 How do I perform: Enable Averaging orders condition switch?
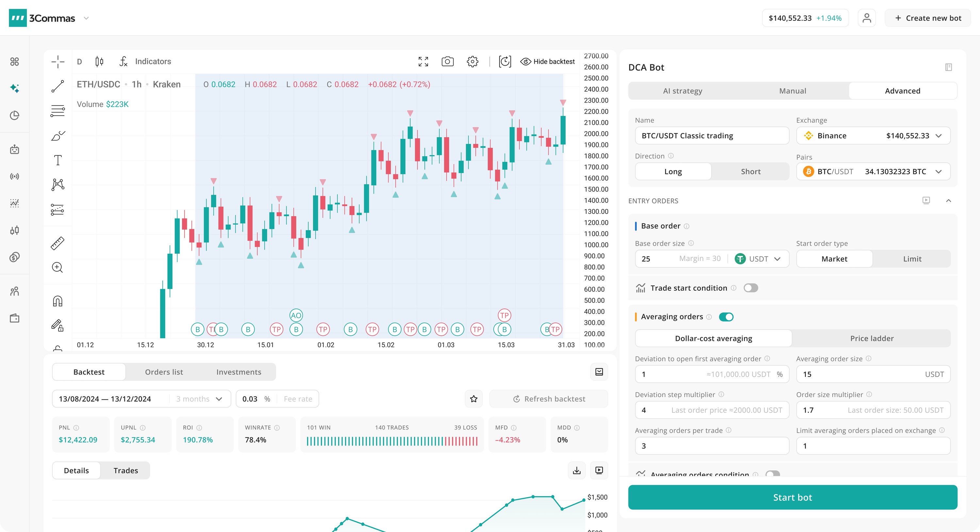click(773, 474)
